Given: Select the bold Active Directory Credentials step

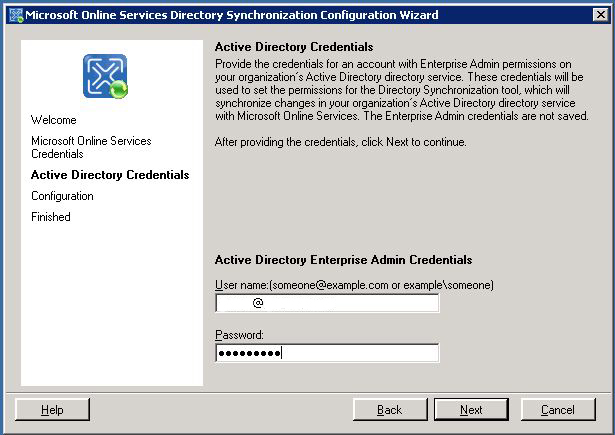Looking at the screenshot, I should (110, 175).
